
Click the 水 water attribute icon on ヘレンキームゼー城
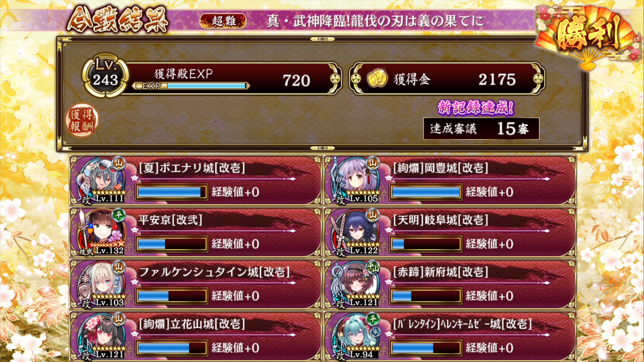pos(375,331)
